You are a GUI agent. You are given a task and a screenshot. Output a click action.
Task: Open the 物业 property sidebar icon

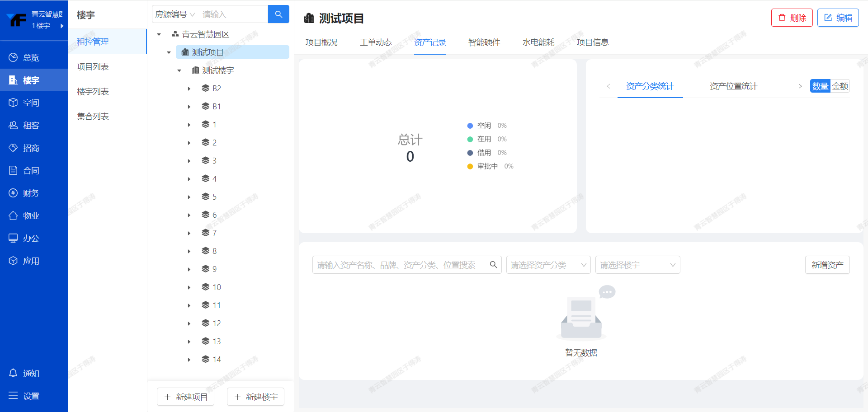[13, 215]
